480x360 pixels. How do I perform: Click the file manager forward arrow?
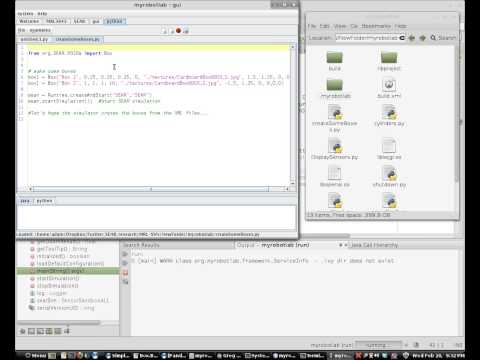(423, 38)
